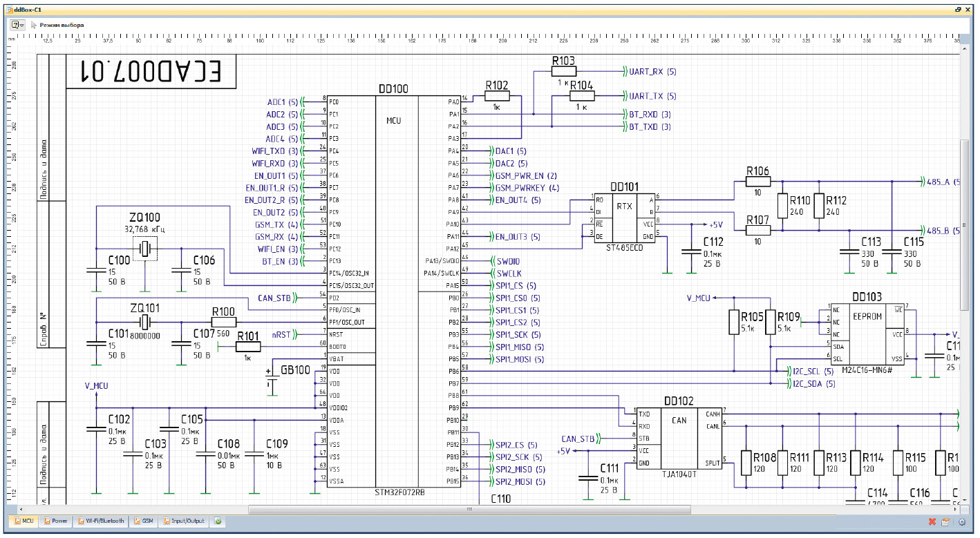Click the clipboard icon in bottom-right corner

pyautogui.click(x=945, y=522)
